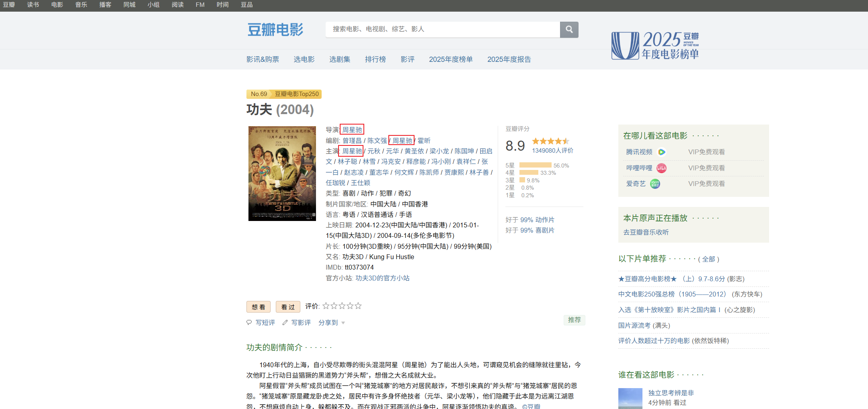Screen dimensions: 868x409
Task: Go to 选剧集 tab
Action: coord(340,59)
